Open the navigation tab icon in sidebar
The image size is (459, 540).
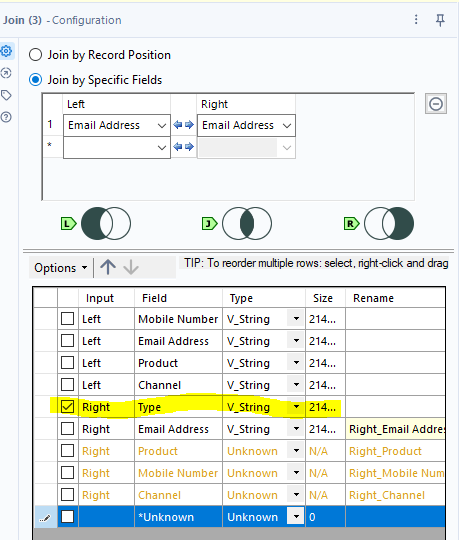[x=7, y=73]
